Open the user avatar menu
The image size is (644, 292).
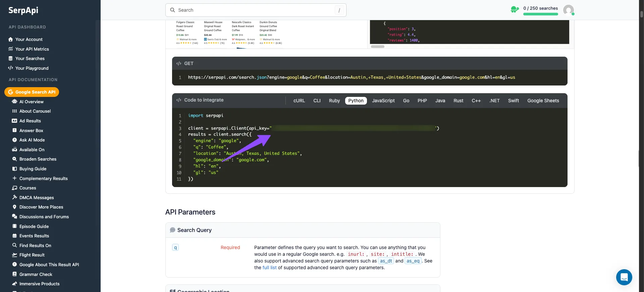(569, 10)
